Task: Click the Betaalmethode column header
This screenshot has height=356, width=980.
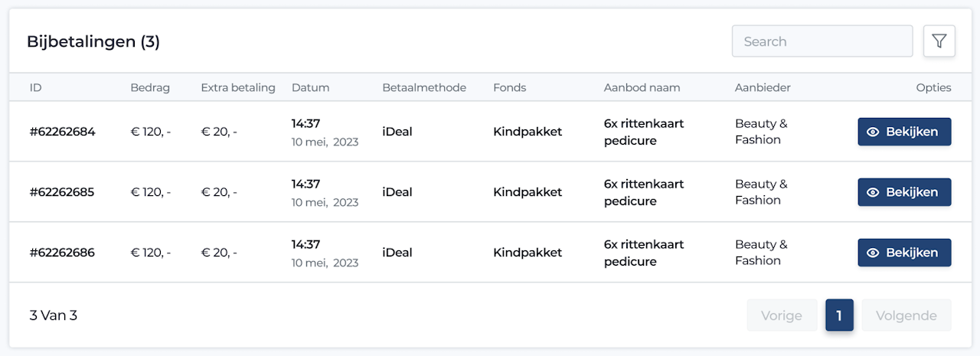Action: (424, 87)
